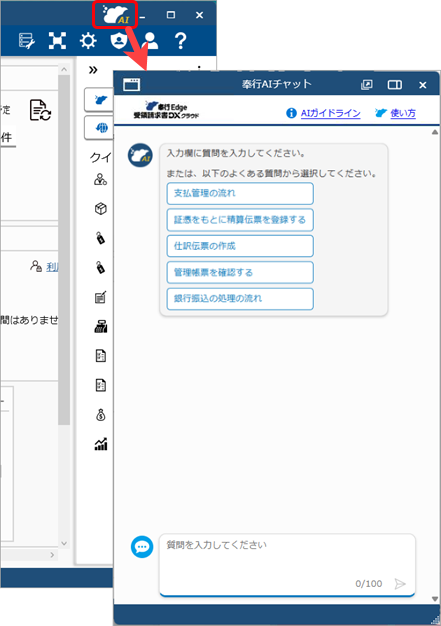
Task: Click main window horizontal scroll right arrow
Action: (52, 555)
